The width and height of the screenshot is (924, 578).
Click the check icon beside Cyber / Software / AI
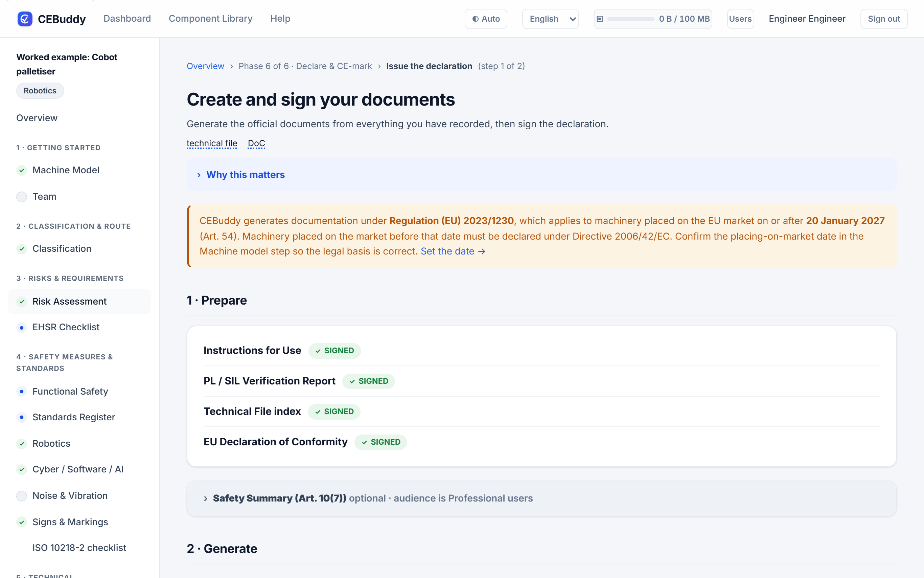pos(22,469)
